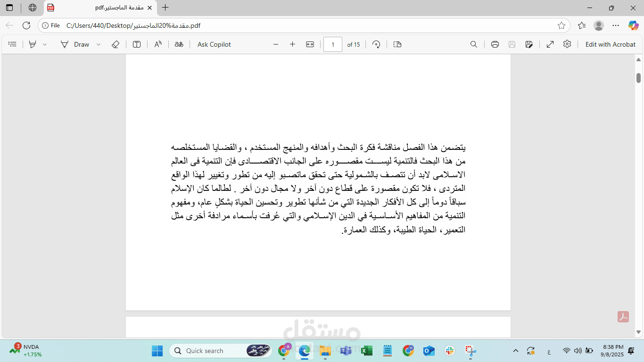Click the Wi-Fi network tray icon
644x362 pixels.
pos(566,351)
